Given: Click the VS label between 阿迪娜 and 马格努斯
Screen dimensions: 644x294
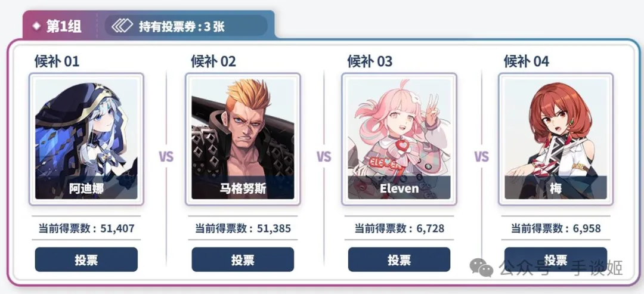Looking at the screenshot, I should [166, 157].
